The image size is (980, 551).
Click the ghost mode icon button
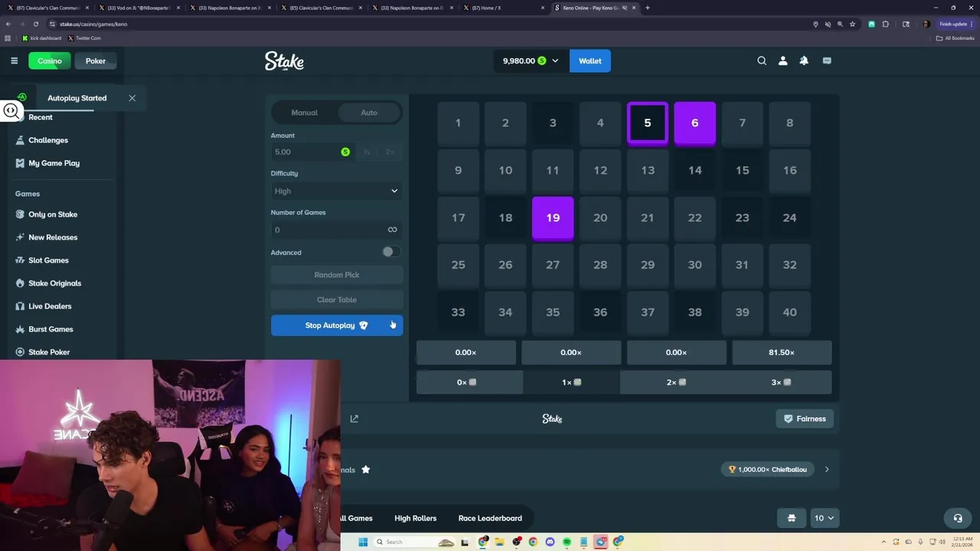[792, 518]
